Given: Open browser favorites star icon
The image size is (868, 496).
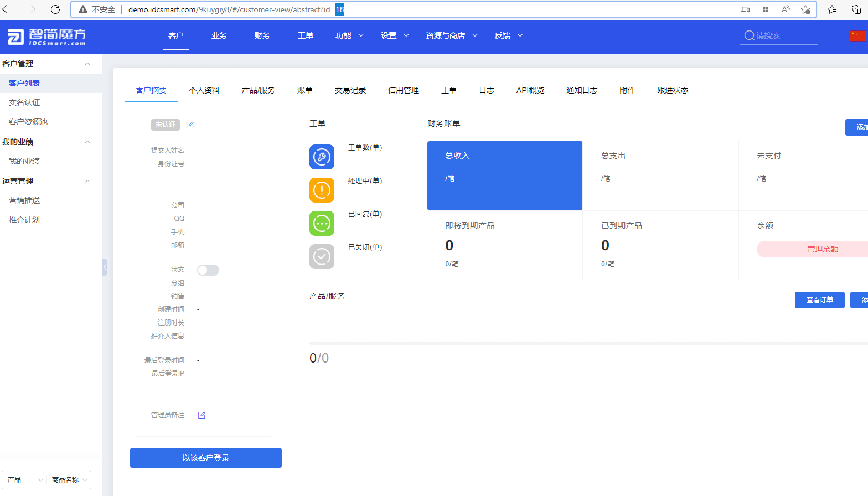Looking at the screenshot, I should [832, 9].
